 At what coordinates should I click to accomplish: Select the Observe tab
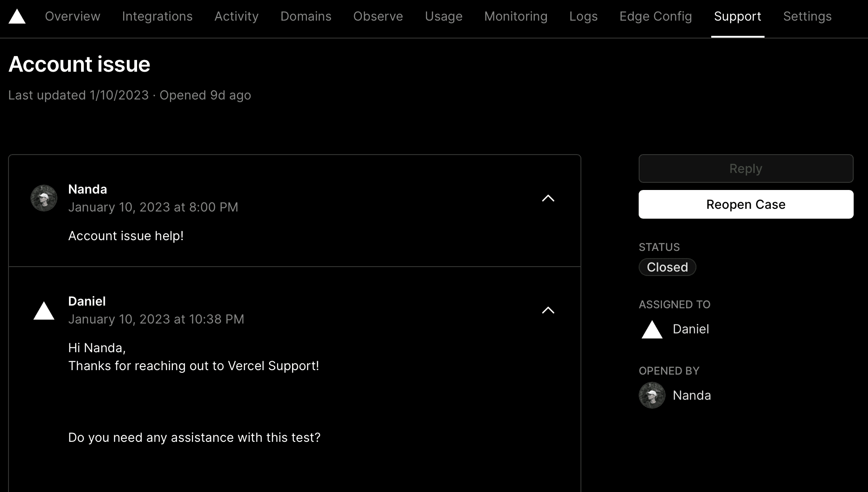click(378, 17)
